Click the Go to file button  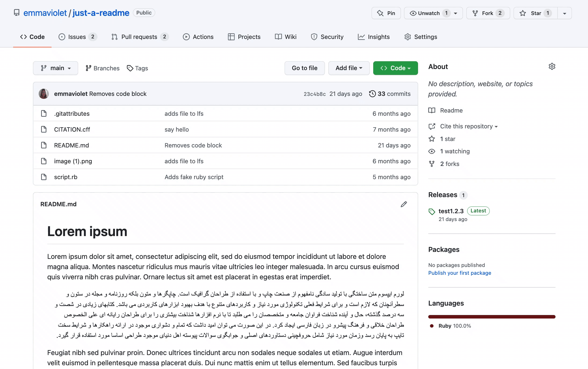pos(304,68)
